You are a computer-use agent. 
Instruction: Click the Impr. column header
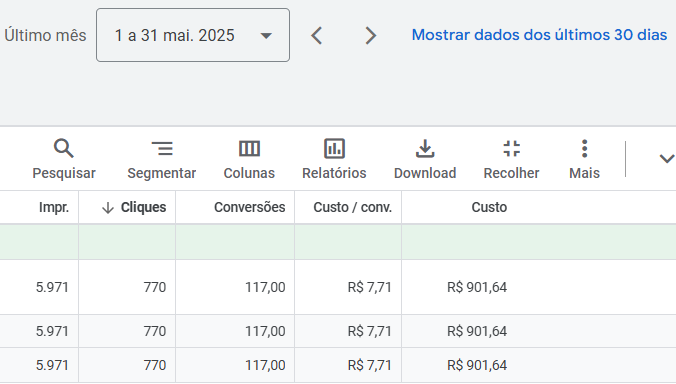tap(54, 207)
